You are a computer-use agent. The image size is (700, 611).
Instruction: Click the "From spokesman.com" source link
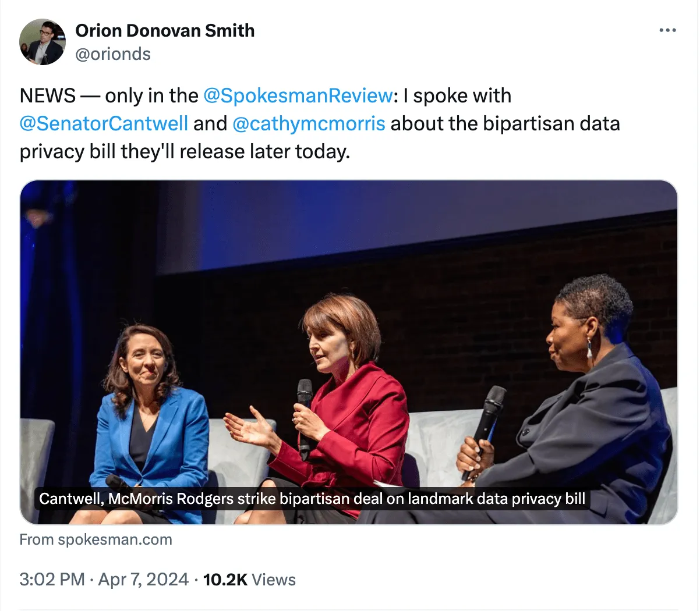[x=96, y=539]
